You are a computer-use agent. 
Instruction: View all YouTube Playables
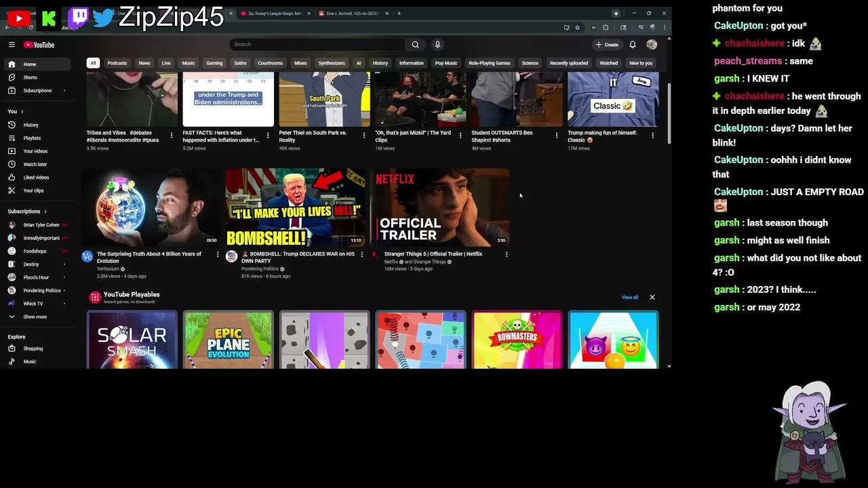coord(630,298)
